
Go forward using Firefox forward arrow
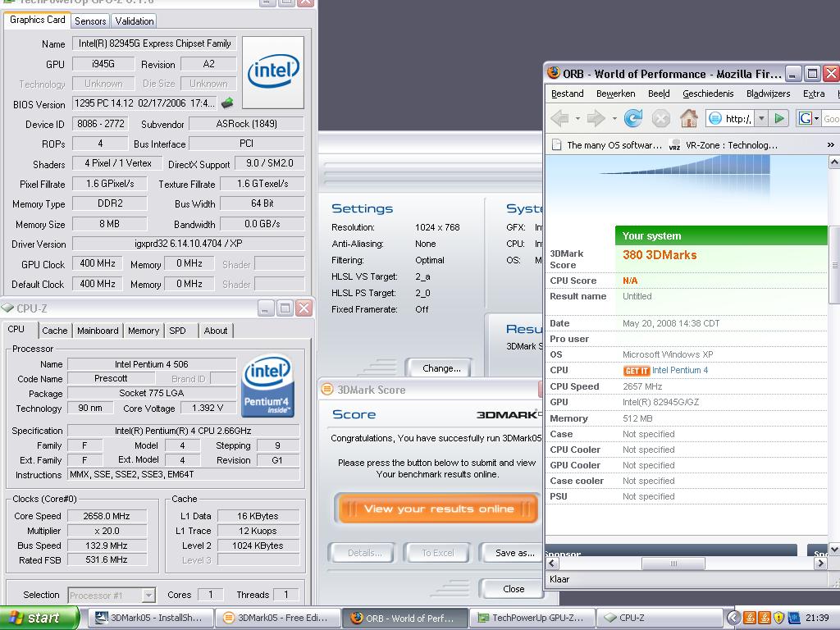tap(596, 118)
